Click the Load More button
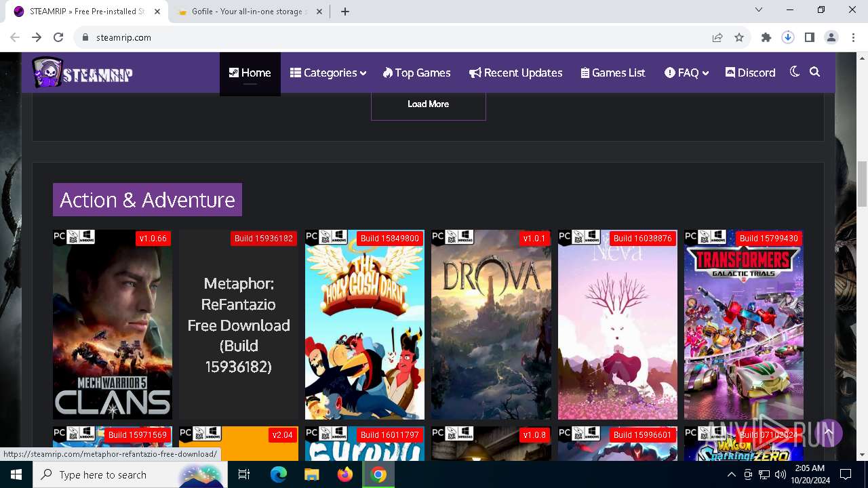Viewport: 868px width, 488px height. [429, 104]
